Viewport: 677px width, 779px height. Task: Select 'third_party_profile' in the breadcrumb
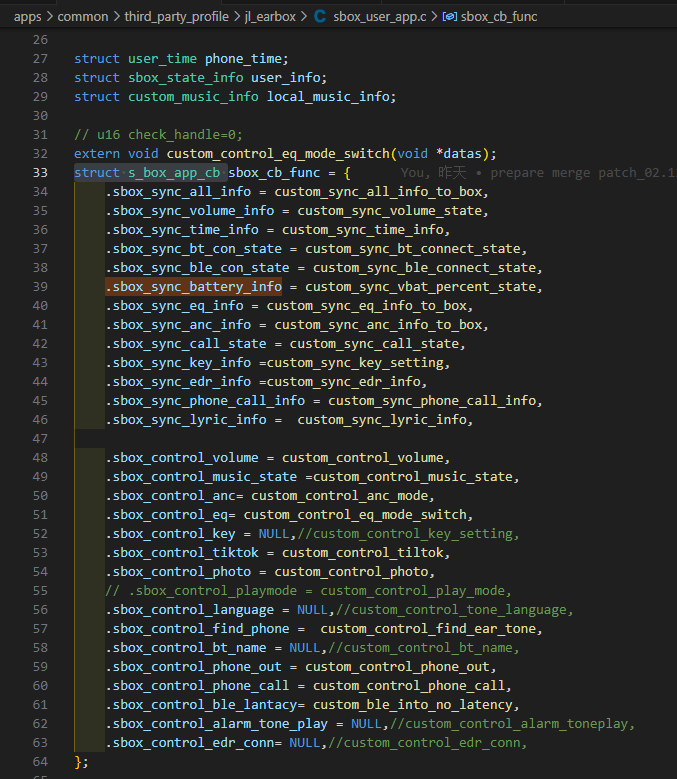tap(176, 17)
